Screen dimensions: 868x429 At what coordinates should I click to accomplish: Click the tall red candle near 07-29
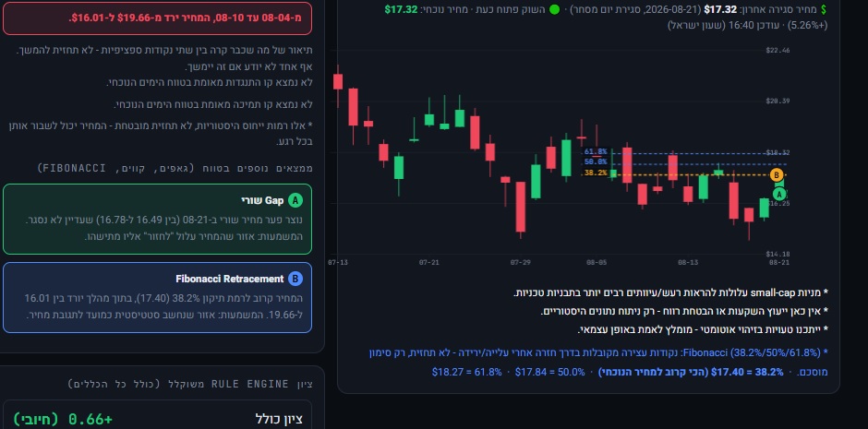point(521,208)
